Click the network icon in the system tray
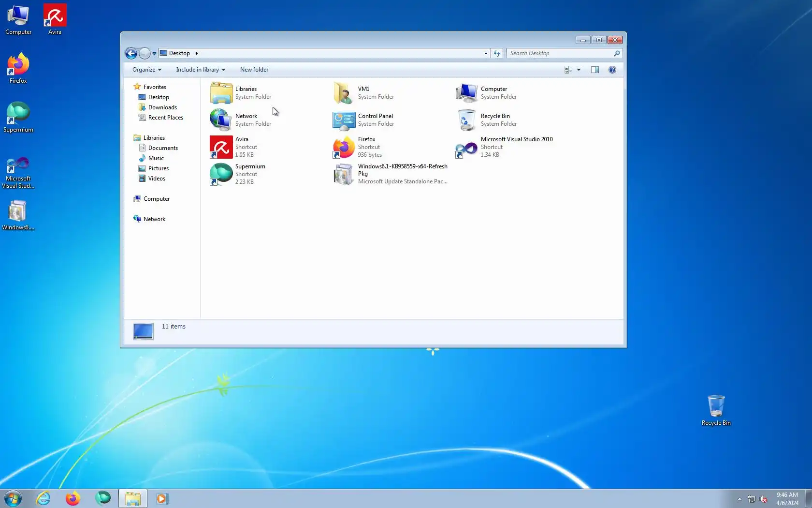Screen dimensions: 812x508 [752, 499]
